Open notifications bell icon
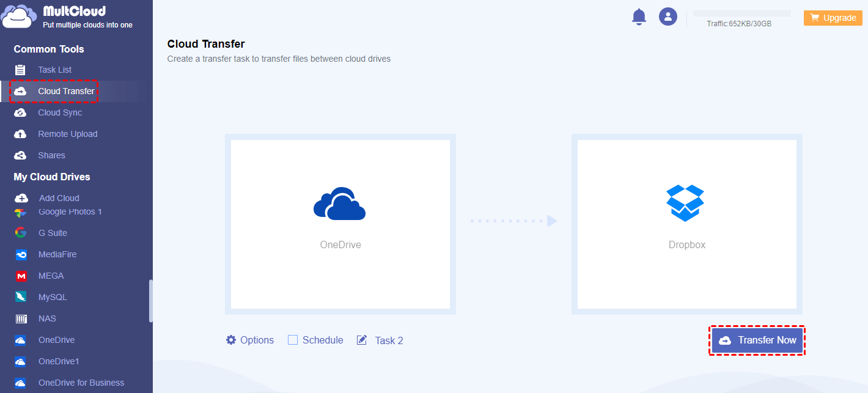 coord(639,17)
